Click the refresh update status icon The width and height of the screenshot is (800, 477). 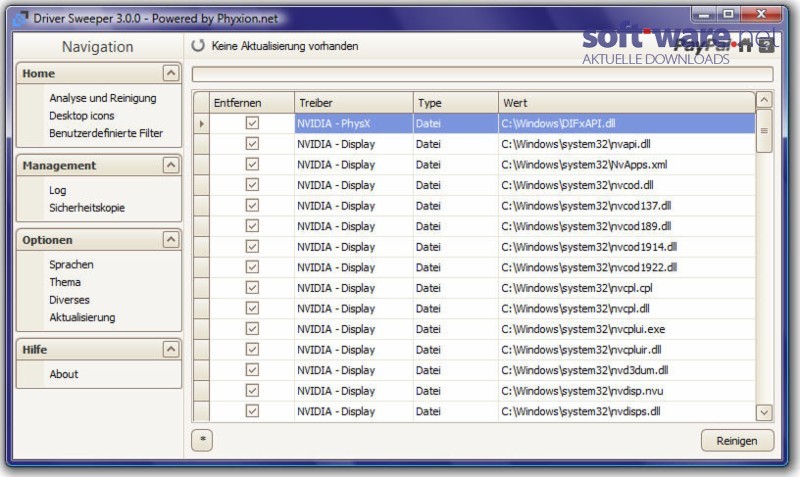pos(198,45)
